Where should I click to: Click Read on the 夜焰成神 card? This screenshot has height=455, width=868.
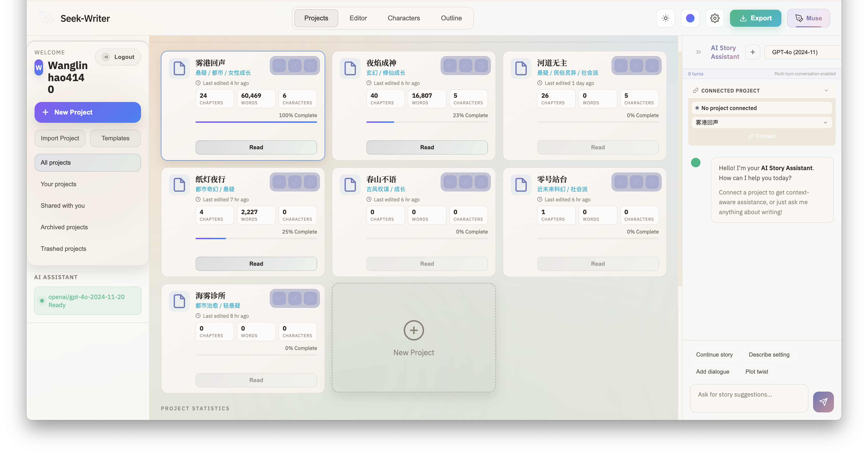427,147
